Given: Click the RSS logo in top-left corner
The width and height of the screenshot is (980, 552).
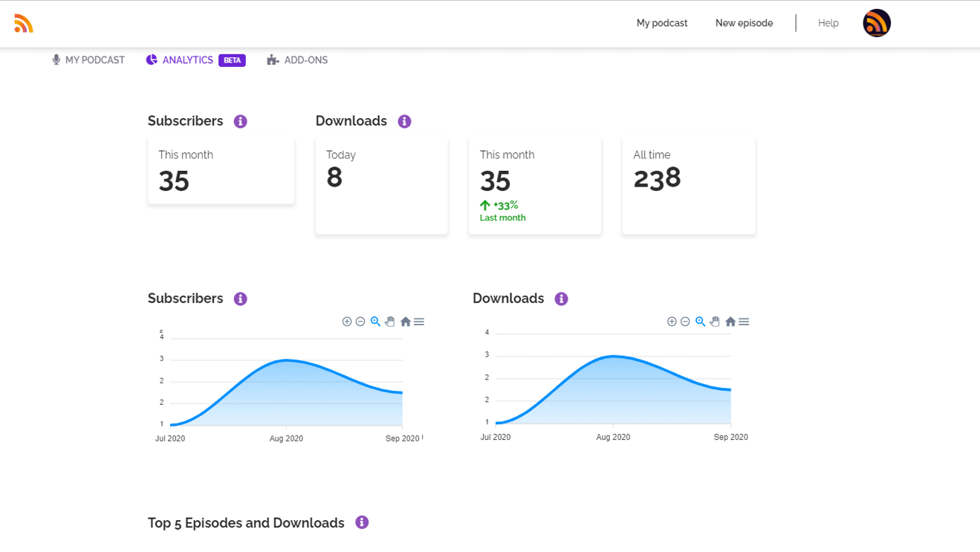Looking at the screenshot, I should click(x=24, y=24).
